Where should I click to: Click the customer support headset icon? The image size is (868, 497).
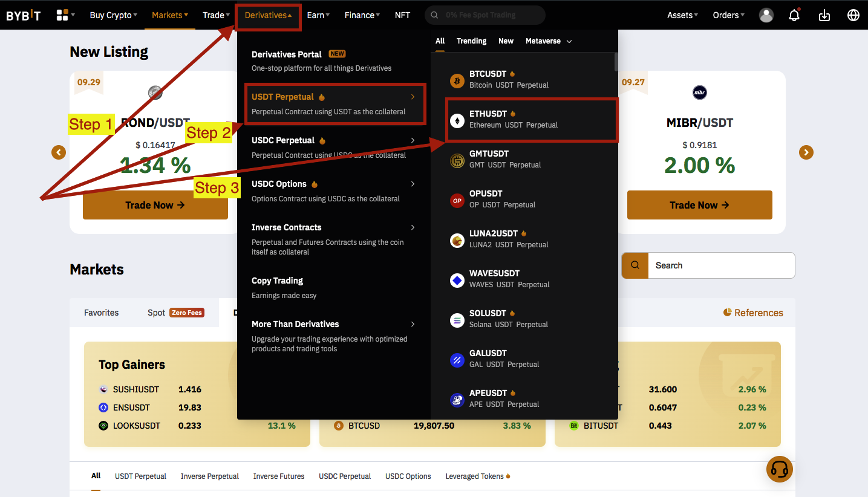click(x=779, y=469)
